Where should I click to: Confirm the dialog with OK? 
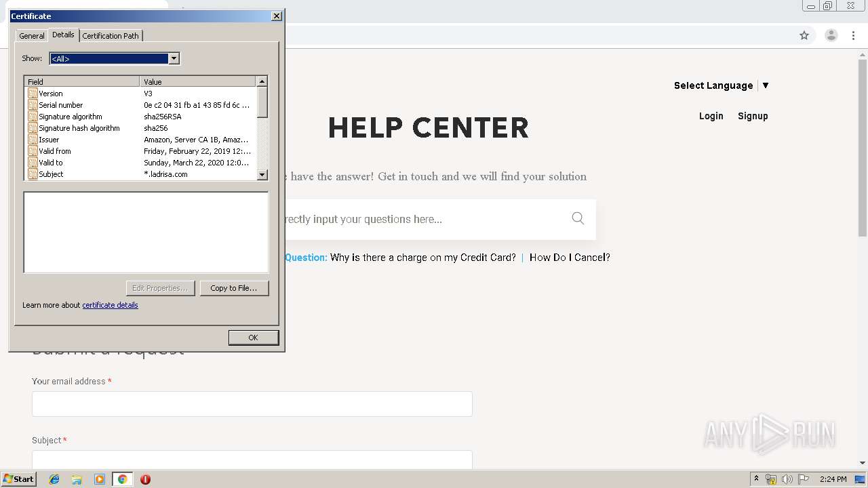[253, 338]
